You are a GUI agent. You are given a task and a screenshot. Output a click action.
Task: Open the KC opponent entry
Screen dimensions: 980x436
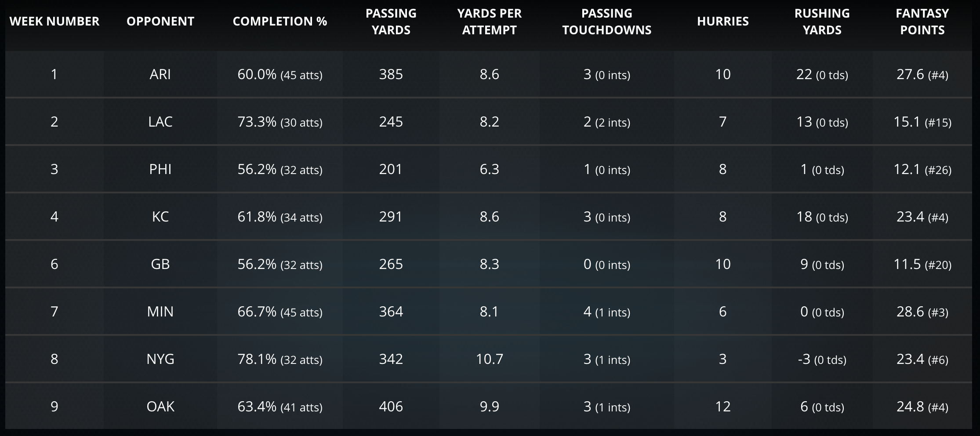pos(160,217)
